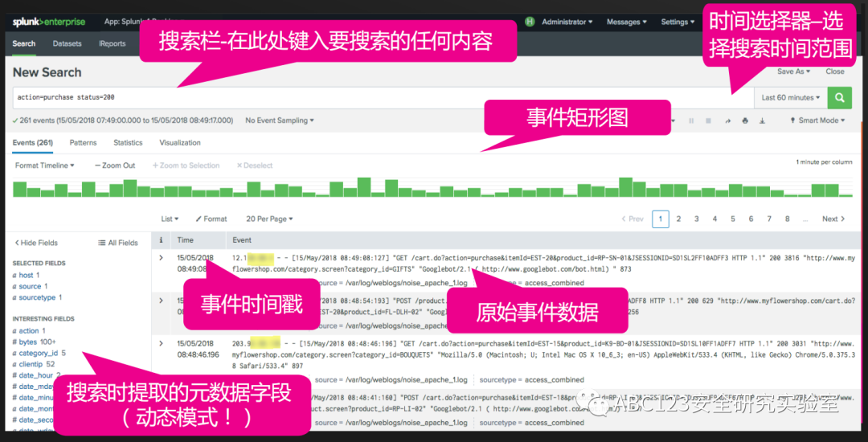Switch to the Visualization tab
The width and height of the screenshot is (868, 442).
tap(180, 143)
